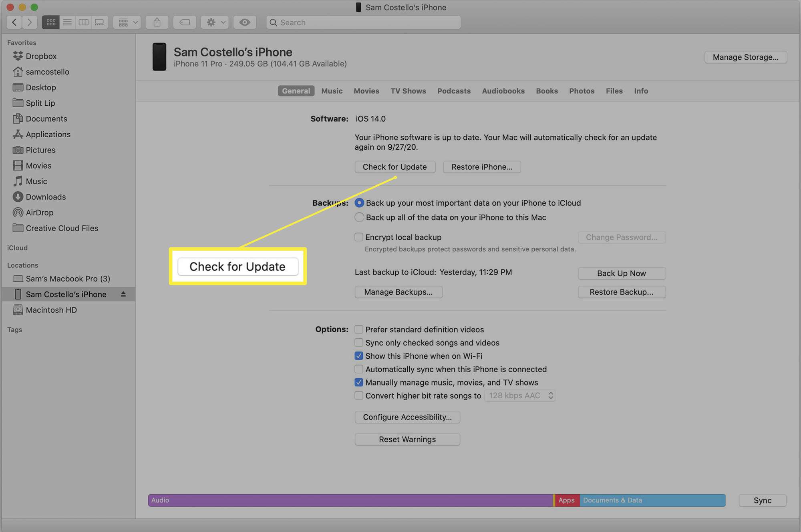
Task: Open Creative Cloud Files folder
Action: click(x=62, y=228)
